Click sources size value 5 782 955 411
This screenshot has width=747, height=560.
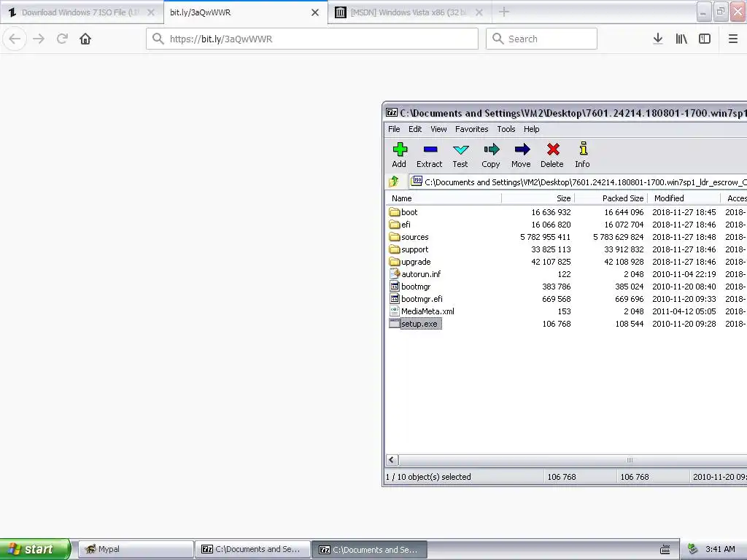coord(545,237)
